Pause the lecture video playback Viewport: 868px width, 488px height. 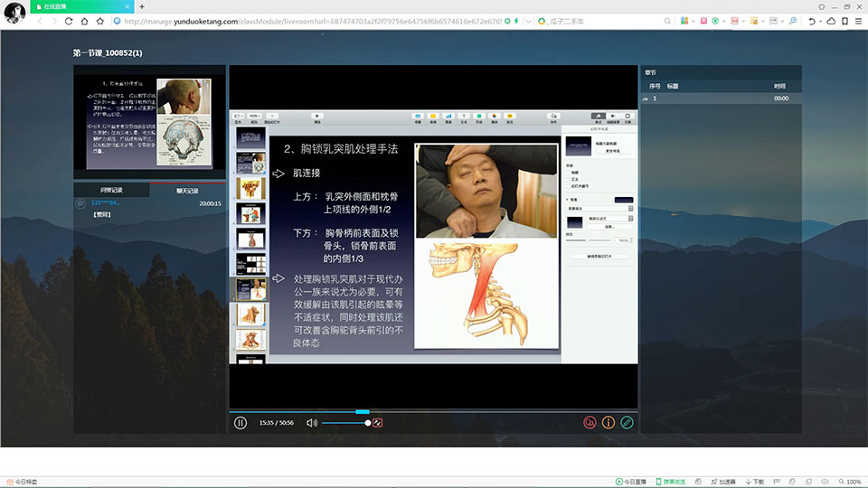tap(241, 423)
